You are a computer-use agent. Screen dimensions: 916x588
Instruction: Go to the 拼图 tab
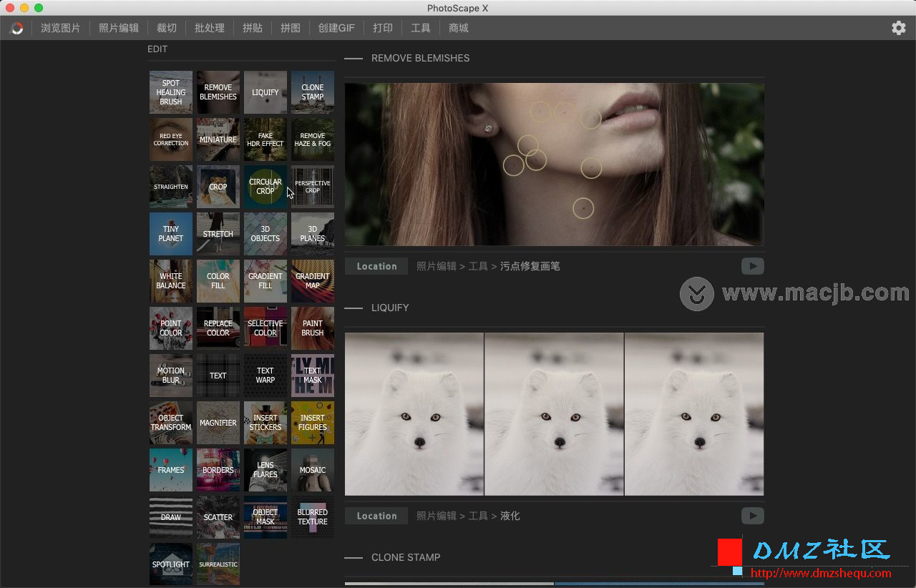(x=291, y=28)
